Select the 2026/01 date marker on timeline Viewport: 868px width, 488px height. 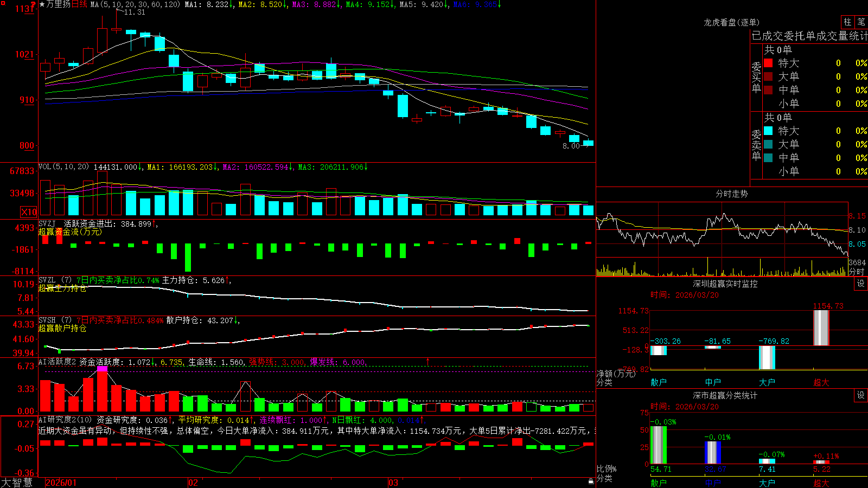[61, 483]
